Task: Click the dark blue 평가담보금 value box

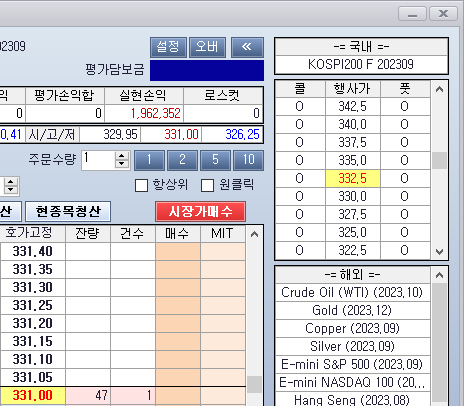Action: coord(207,70)
